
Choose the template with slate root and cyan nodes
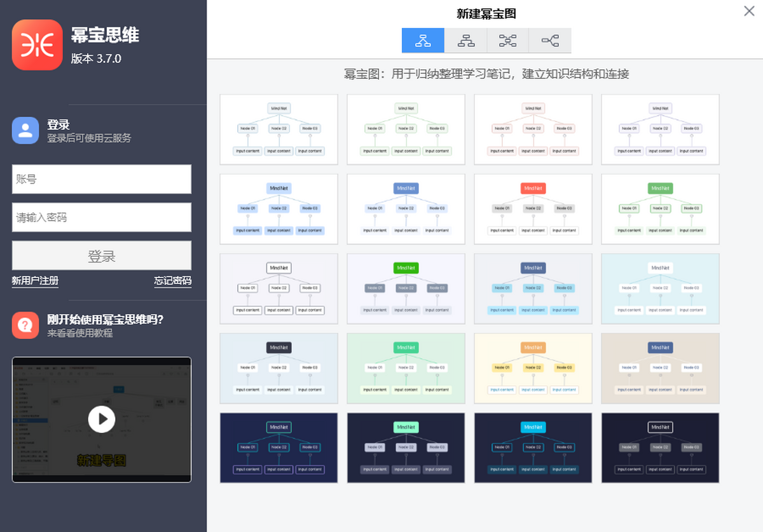(x=533, y=289)
